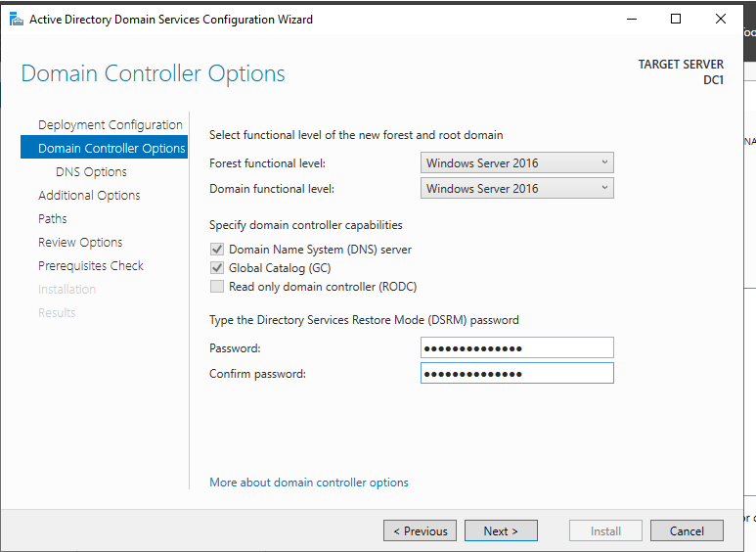Screen dimensions: 756x552
Task: Open the Domain functional level dropdown
Action: (516, 189)
